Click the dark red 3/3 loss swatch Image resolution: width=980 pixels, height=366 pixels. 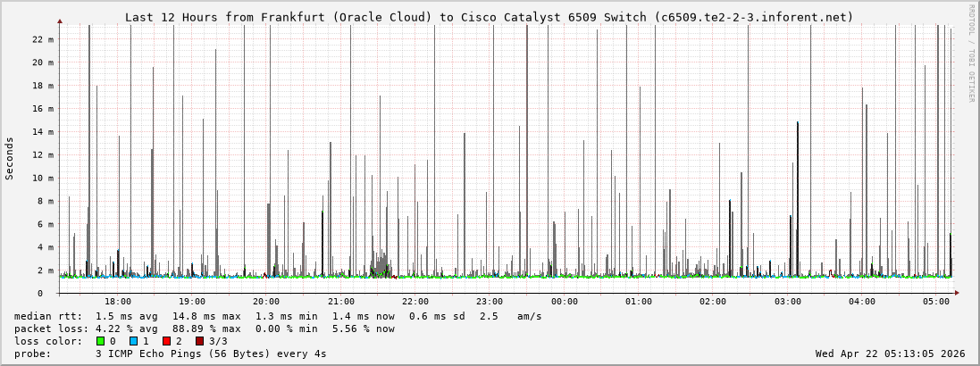coord(199,341)
